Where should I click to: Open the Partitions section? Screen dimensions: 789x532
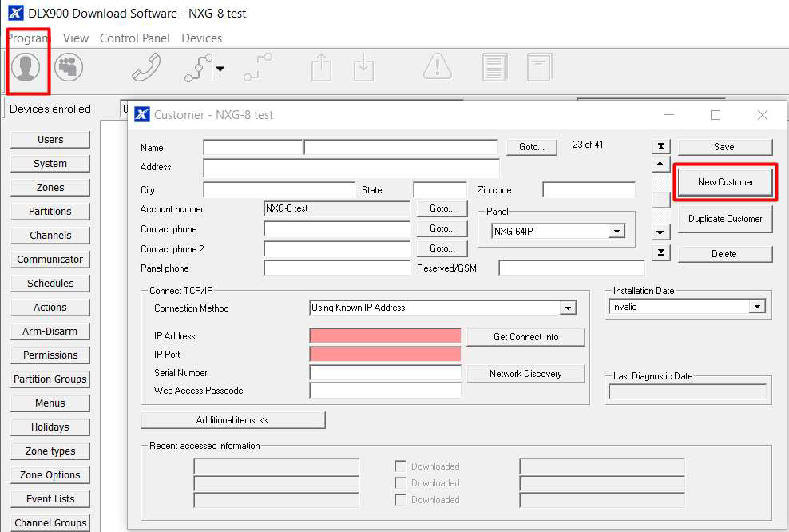click(50, 212)
